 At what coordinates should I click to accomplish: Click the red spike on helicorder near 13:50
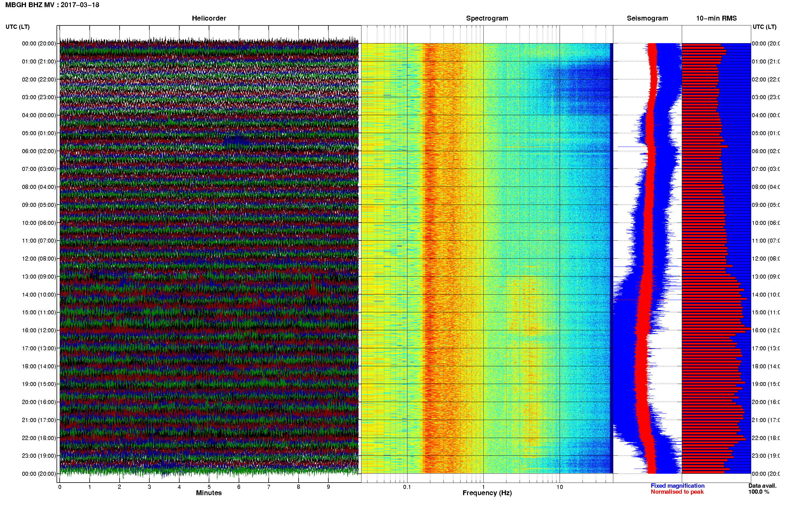coord(313,284)
